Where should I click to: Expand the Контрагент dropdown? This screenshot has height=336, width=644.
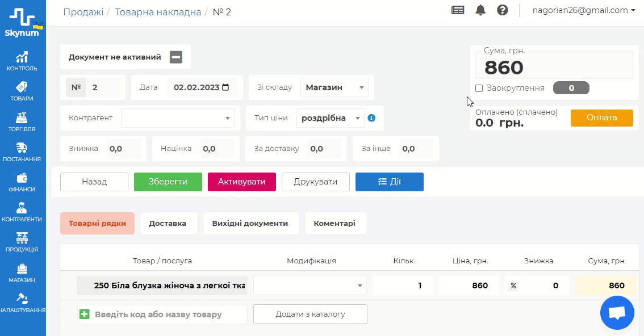(178, 118)
